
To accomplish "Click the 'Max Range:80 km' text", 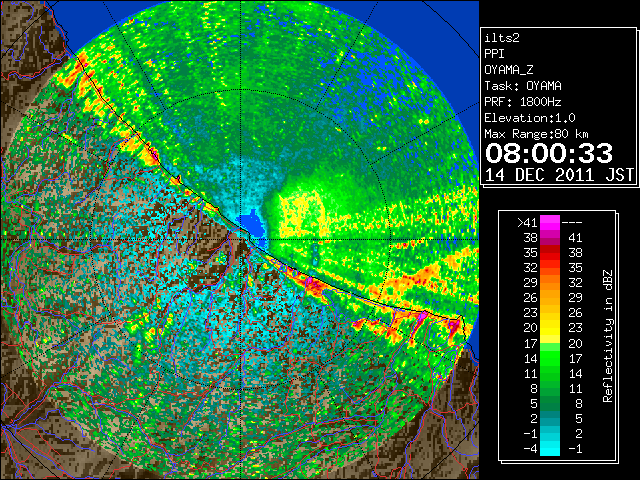I will tap(536, 134).
